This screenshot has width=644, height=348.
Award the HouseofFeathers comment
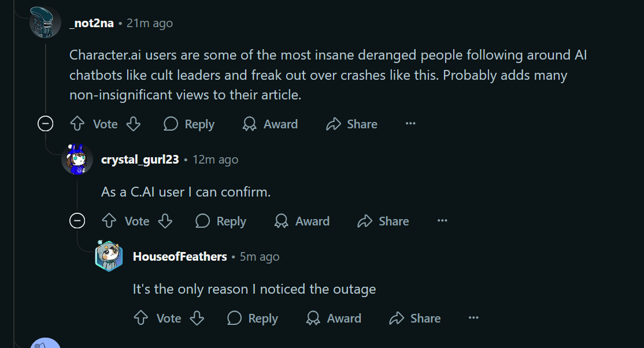(x=334, y=318)
